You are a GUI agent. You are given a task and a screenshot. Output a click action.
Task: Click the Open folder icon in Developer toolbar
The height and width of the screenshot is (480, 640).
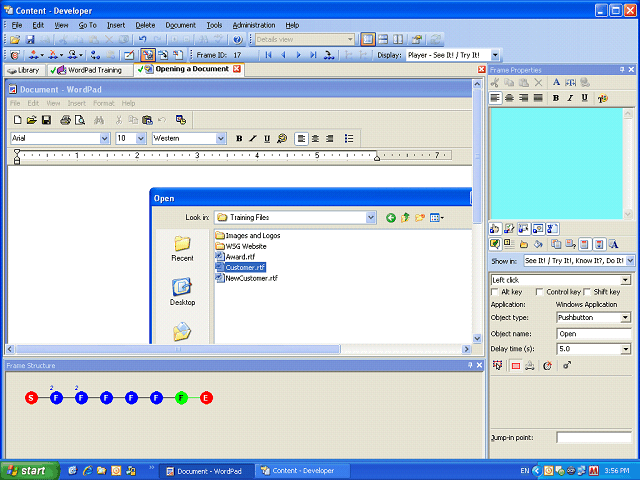[x=15, y=40]
